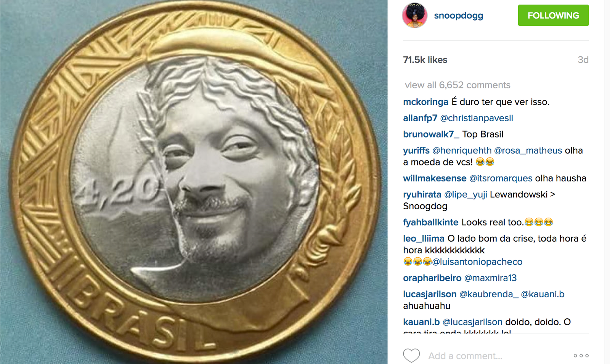Screen dimensions: 610x364
Task: Open the @lipe_yuji mention
Action: point(466,195)
